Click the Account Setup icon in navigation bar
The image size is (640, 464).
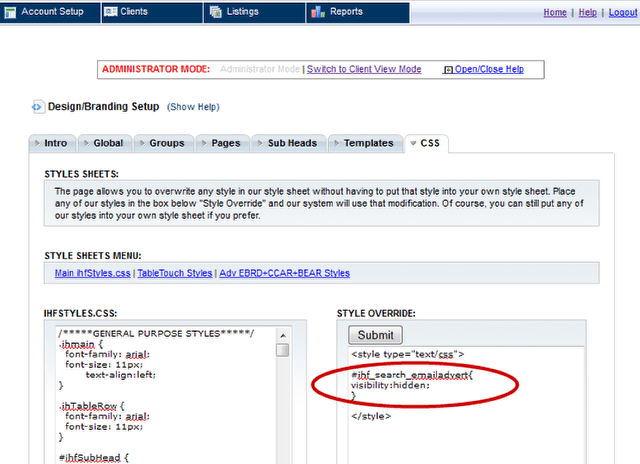pos(10,12)
